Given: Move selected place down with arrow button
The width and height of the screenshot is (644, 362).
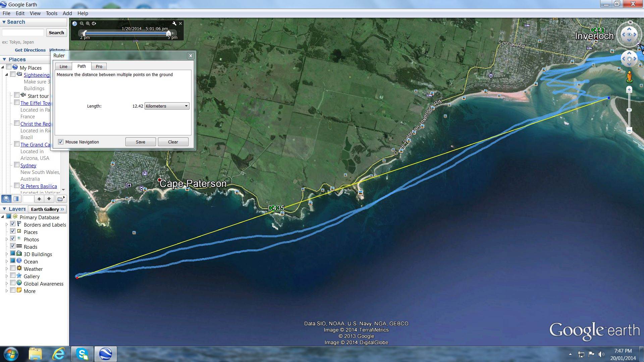Looking at the screenshot, I should (x=49, y=199).
